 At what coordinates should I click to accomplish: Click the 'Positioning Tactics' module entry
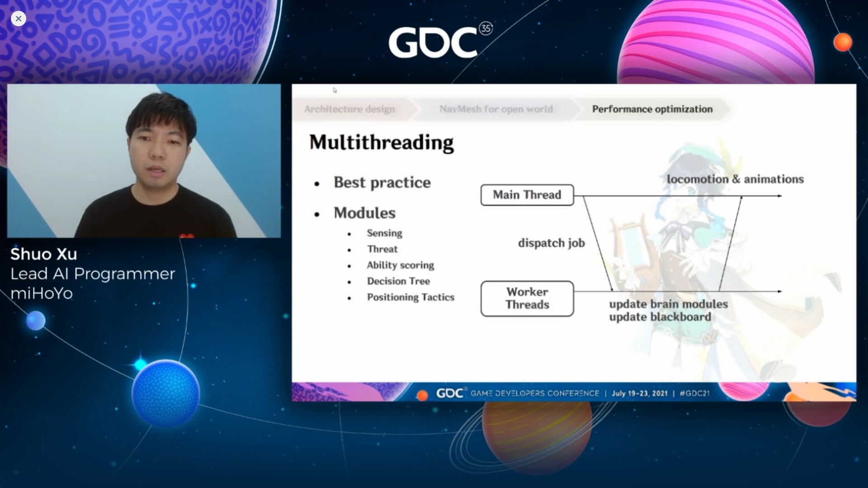[x=410, y=297]
